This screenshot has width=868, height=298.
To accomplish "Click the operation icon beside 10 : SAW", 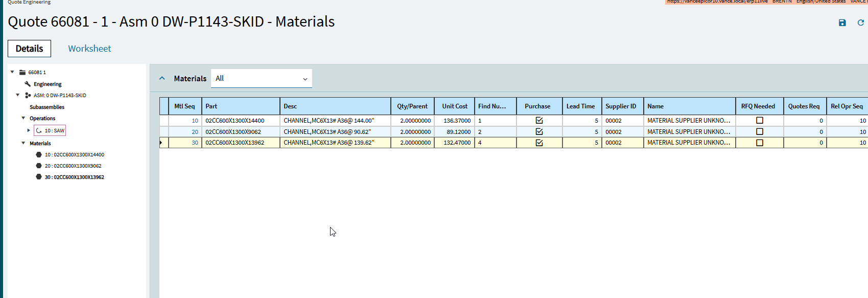I will [x=39, y=130].
